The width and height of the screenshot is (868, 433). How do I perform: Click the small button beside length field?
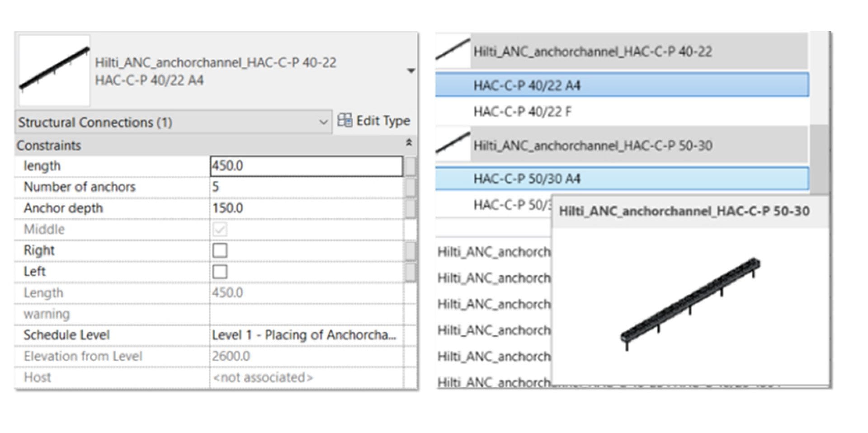click(x=410, y=166)
